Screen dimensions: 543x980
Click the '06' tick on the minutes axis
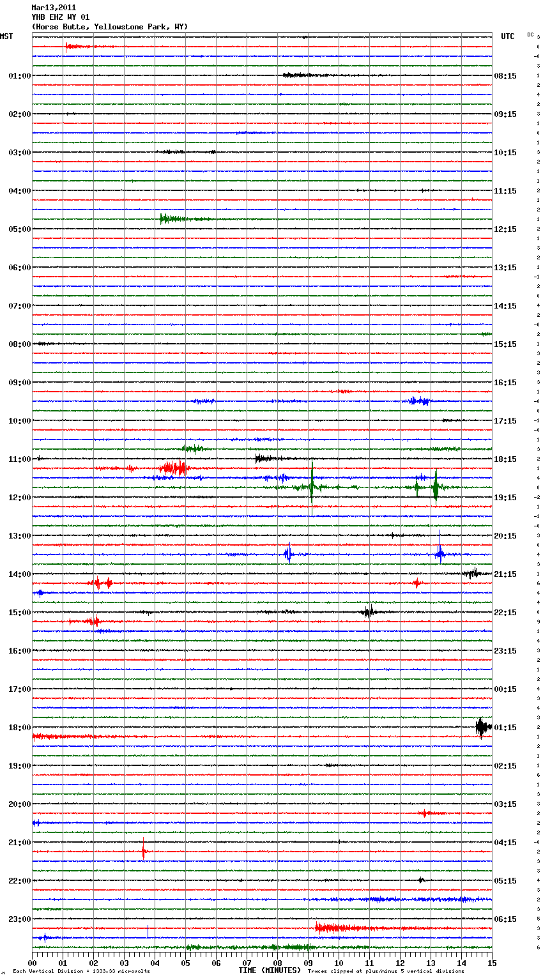point(216,963)
